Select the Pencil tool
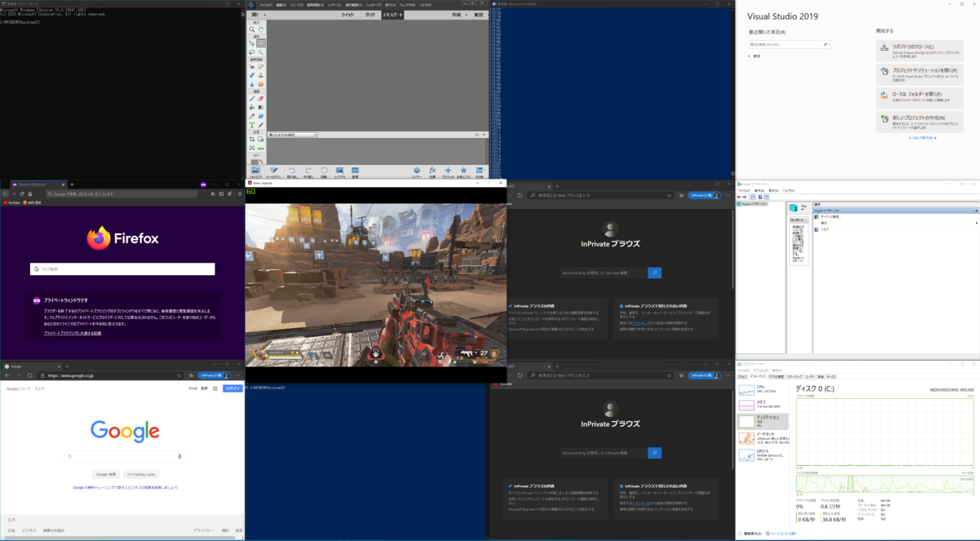 click(x=261, y=125)
